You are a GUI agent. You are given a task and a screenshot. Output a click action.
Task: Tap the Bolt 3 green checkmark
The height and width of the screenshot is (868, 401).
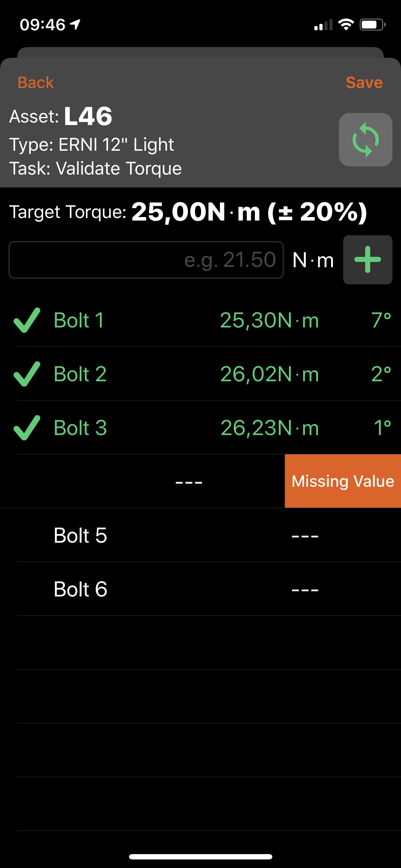[27, 428]
